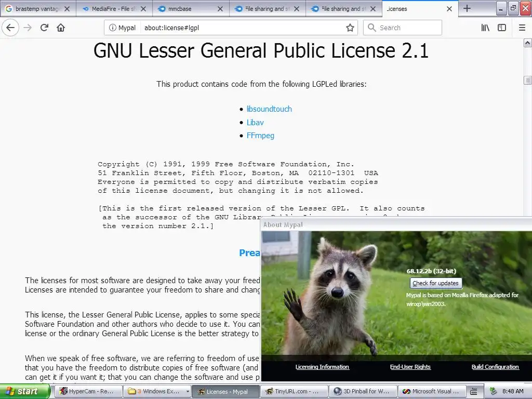Screen dimensions: 532x399
Task: Open a new tab with plus button
Action: pyautogui.click(x=467, y=8)
